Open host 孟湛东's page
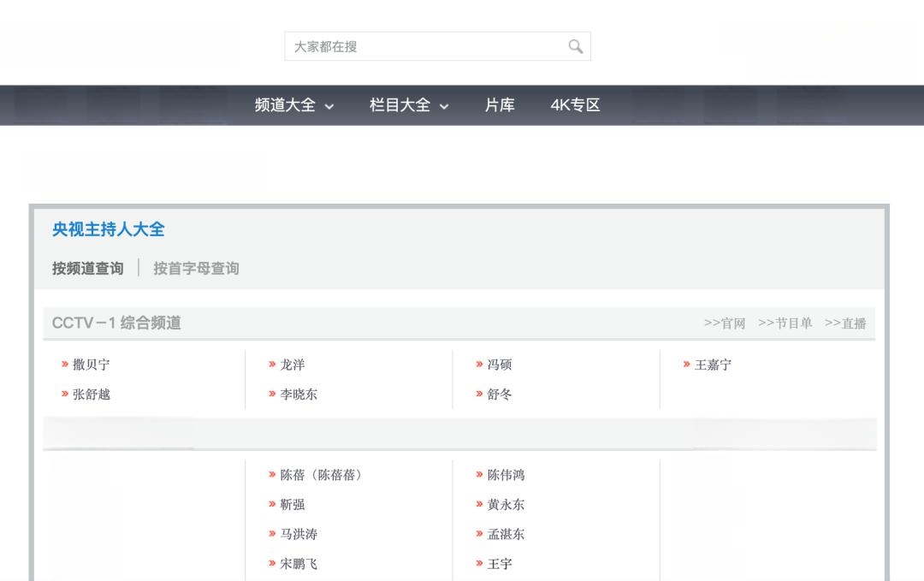Viewport: 924px width, 581px height. [506, 534]
